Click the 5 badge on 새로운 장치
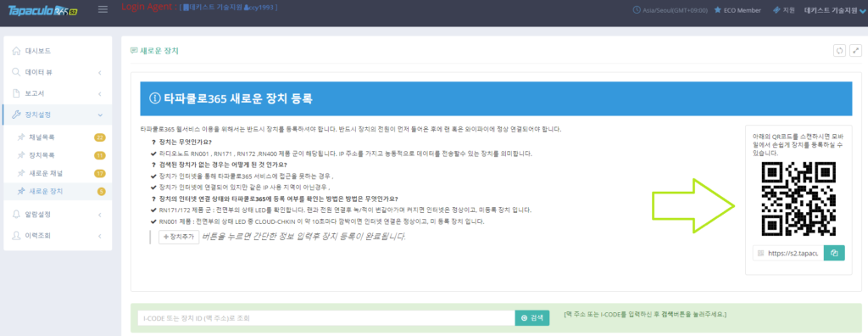This screenshot has width=868, height=336. [x=102, y=192]
